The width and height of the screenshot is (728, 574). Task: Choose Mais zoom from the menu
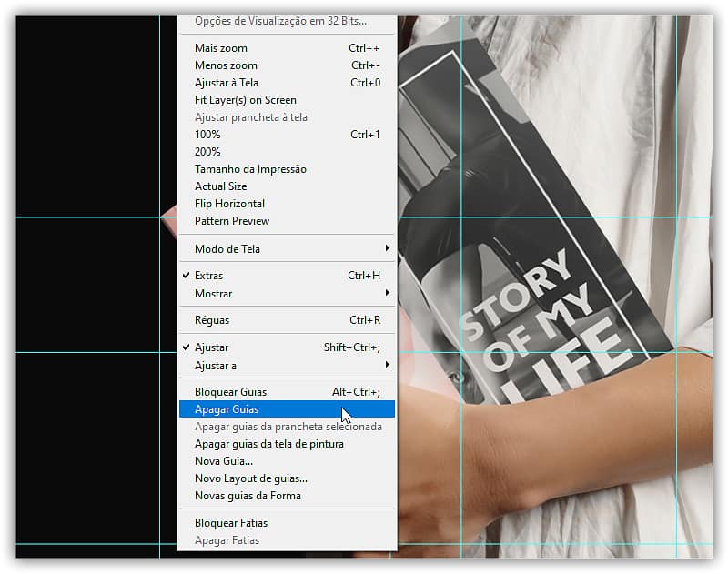[x=287, y=48]
